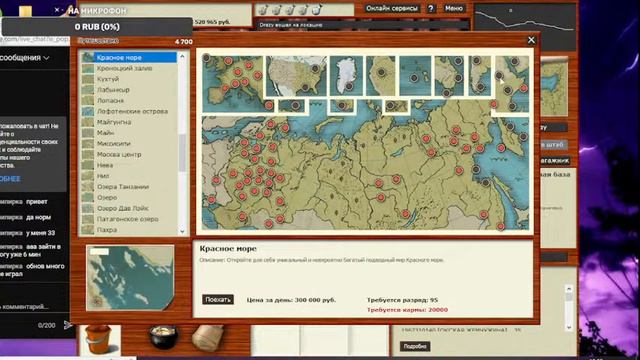
Task: Click the list scrollbar up arrow
Action: [x=182, y=56]
